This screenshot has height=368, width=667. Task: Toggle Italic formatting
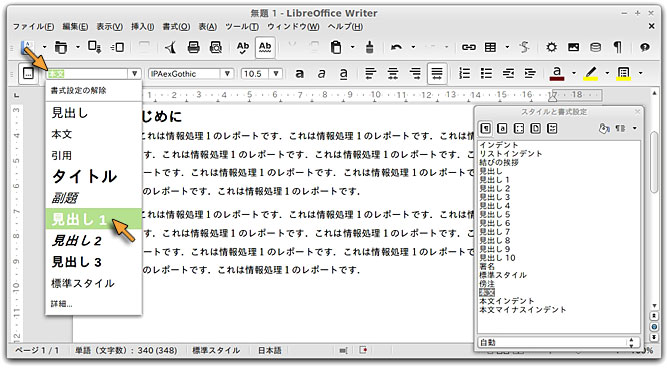[x=322, y=74]
